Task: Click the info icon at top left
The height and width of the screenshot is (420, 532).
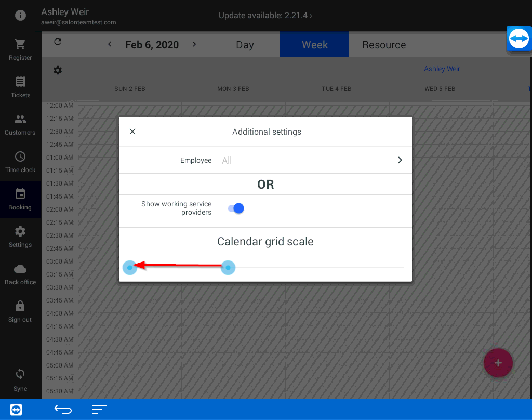Action: [x=20, y=15]
